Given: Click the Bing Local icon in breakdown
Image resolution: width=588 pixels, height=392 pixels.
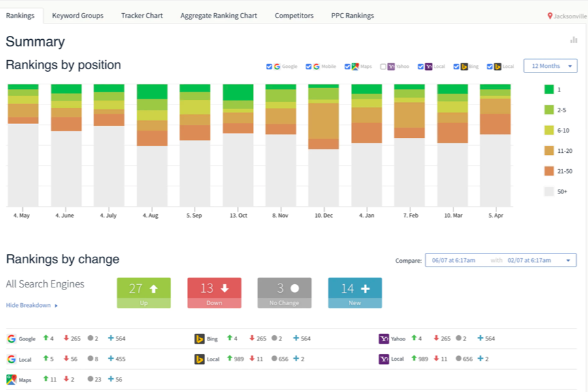Looking at the screenshot, I should pyautogui.click(x=199, y=359).
